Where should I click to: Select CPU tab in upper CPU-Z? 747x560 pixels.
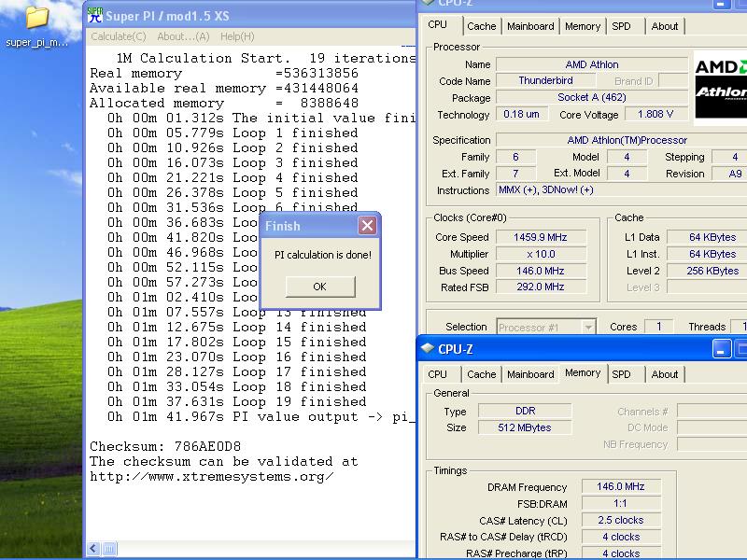[438, 25]
